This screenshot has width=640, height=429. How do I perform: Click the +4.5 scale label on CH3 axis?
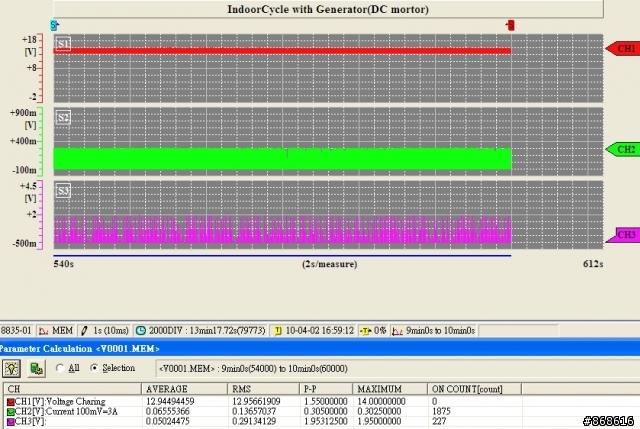point(28,187)
